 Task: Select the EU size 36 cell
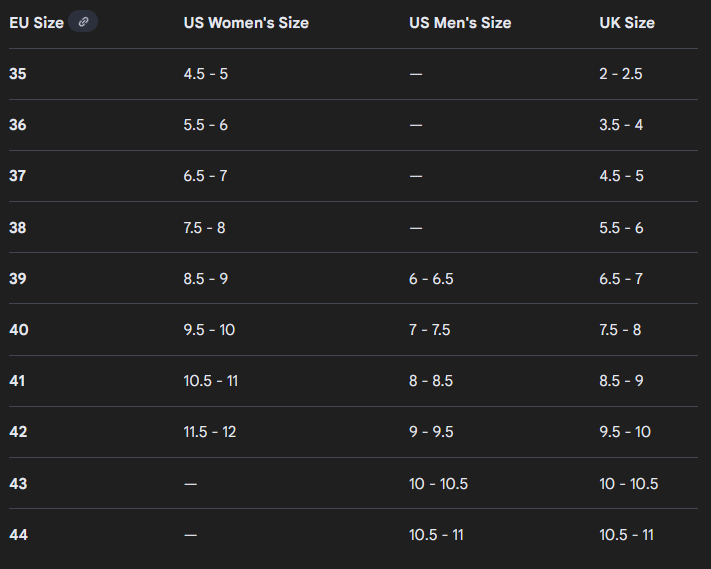click(x=18, y=125)
